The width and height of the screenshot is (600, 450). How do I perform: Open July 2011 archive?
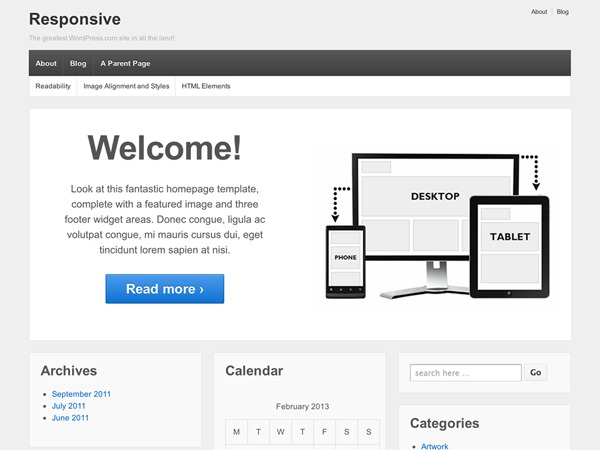(68, 406)
